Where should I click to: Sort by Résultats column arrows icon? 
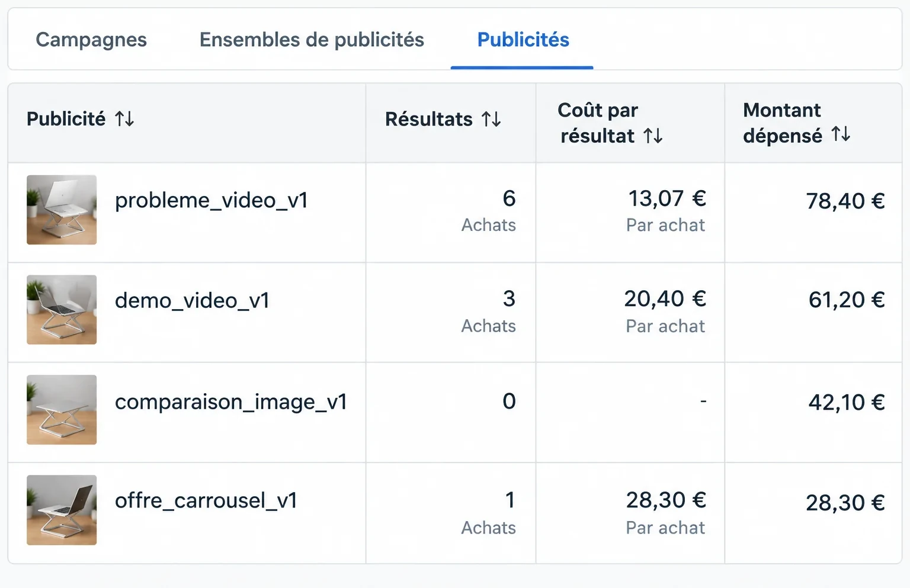(x=491, y=119)
